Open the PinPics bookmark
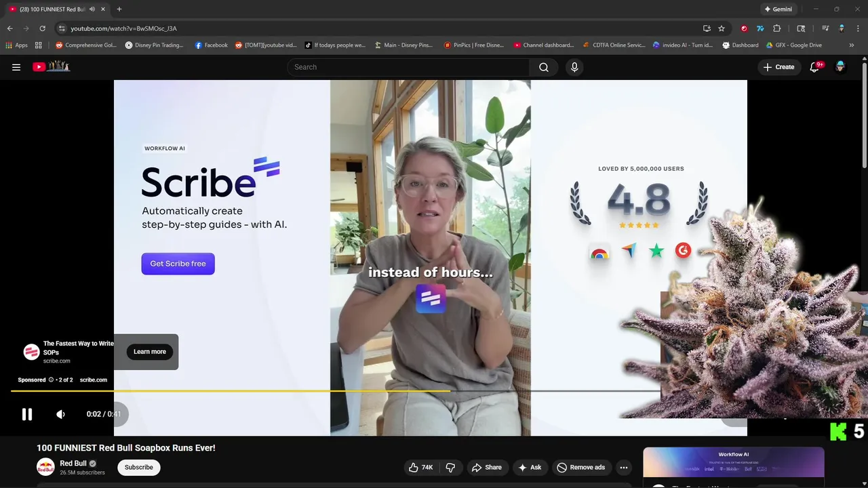 pyautogui.click(x=474, y=45)
